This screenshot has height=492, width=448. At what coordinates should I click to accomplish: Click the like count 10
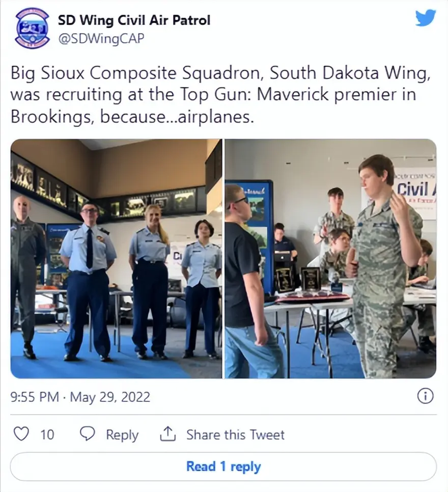[x=47, y=434]
